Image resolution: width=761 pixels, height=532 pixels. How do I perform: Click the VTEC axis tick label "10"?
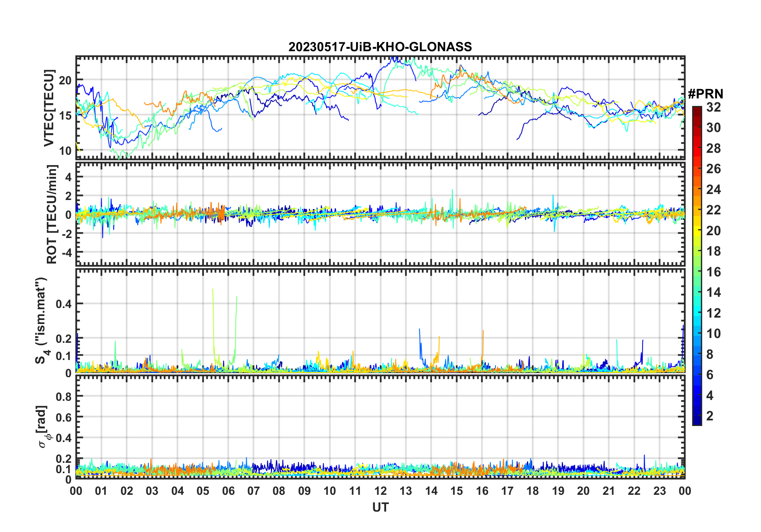coord(65,151)
